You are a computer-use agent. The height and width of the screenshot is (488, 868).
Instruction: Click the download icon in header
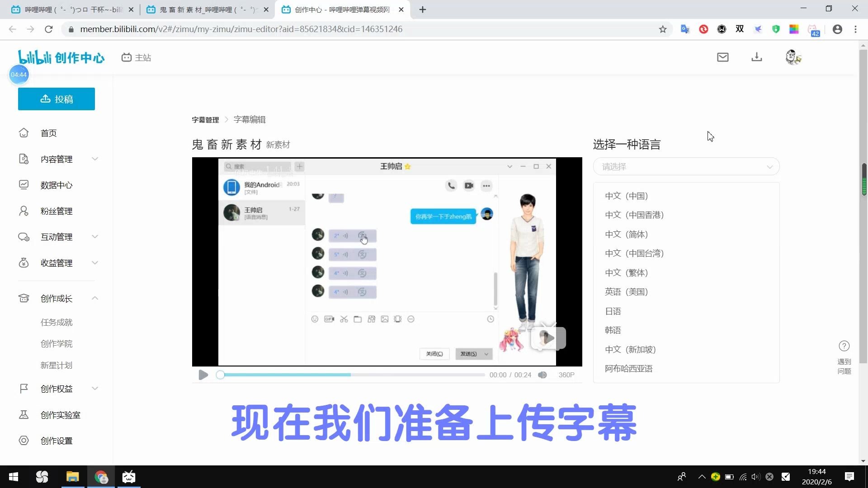tap(756, 57)
